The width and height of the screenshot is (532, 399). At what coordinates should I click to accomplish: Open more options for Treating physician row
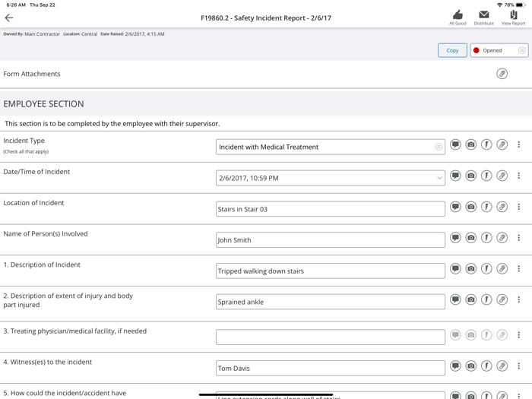tap(519, 335)
